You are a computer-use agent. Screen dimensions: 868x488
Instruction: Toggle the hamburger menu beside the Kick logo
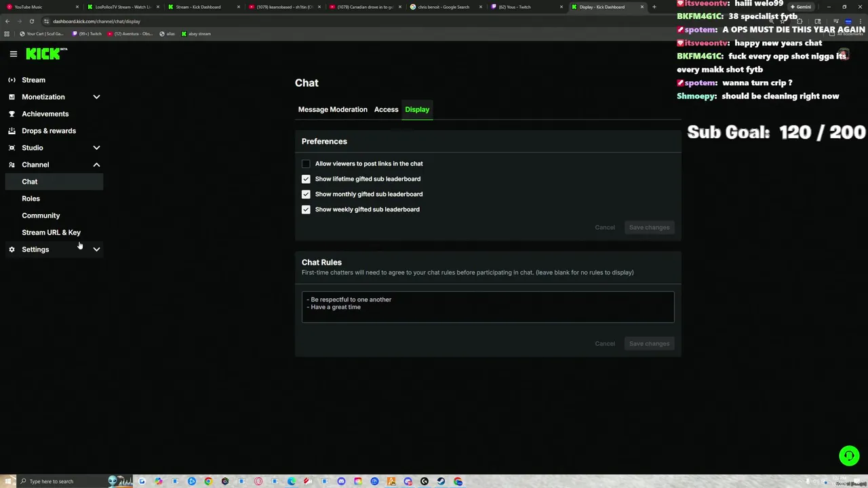(13, 54)
